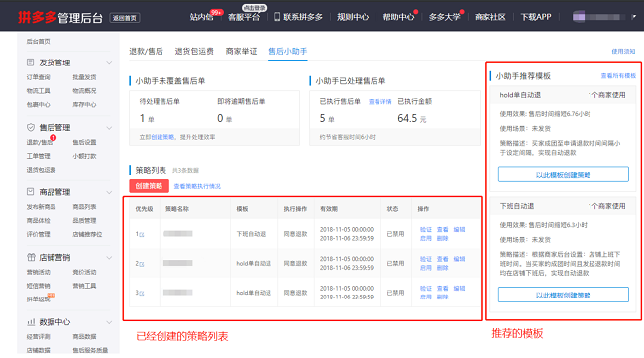Open 工单管理 in the sidebar
The height and width of the screenshot is (358, 644).
pos(39,156)
